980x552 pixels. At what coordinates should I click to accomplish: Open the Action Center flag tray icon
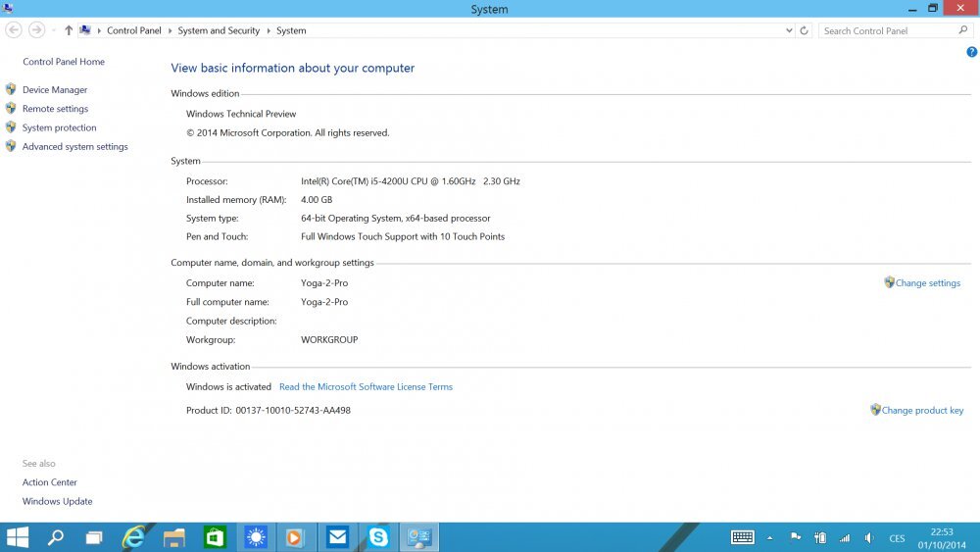796,537
